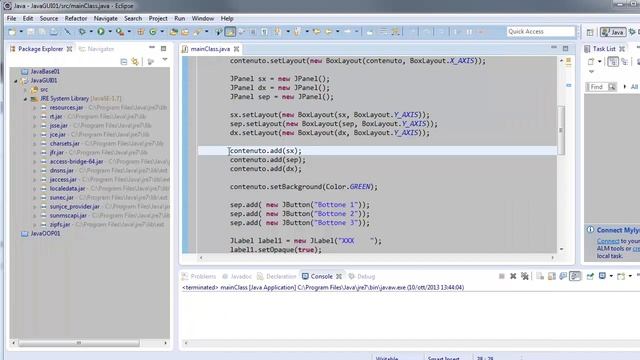Click Open Perspective icon
The width and height of the screenshot is (640, 360).
point(590,32)
